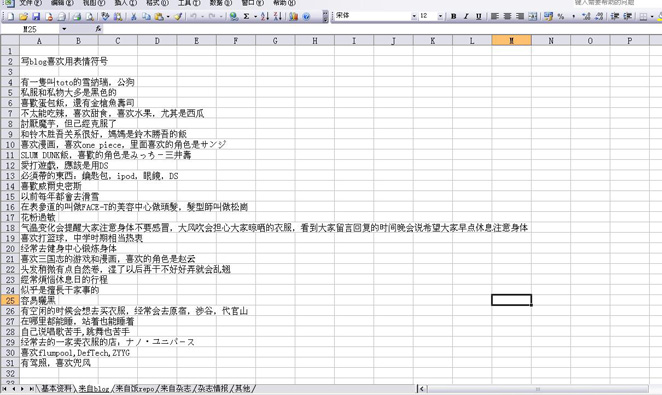Toggle align right
This screenshot has width=662, height=395.
520,16
